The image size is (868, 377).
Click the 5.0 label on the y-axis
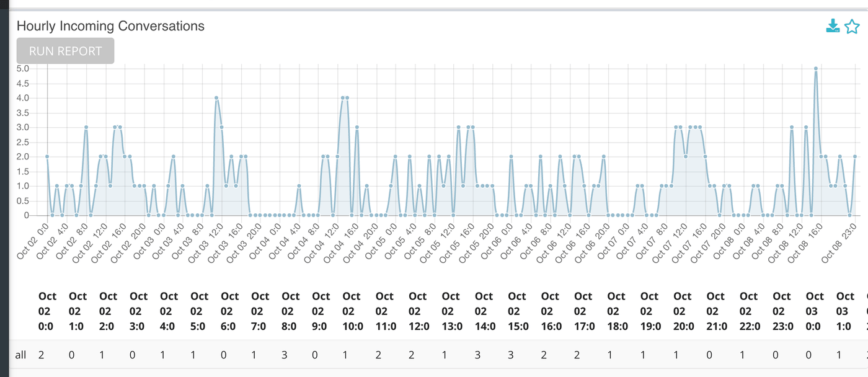coord(22,68)
